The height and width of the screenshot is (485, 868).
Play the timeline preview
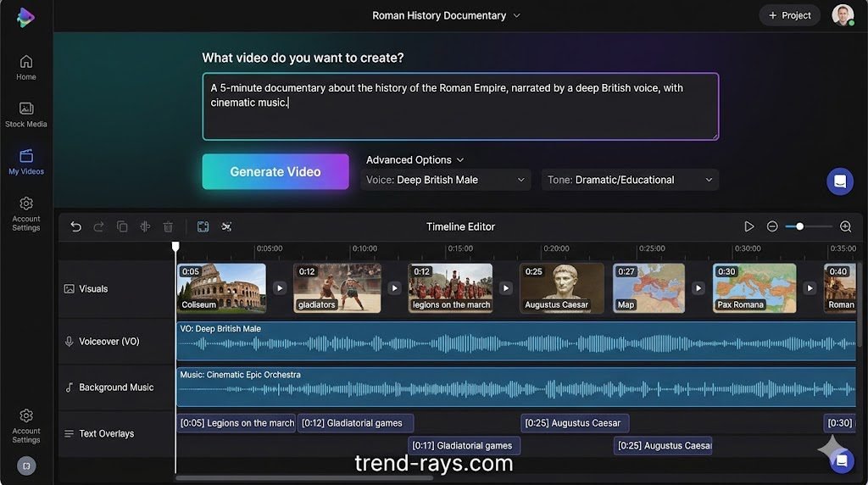click(x=748, y=226)
